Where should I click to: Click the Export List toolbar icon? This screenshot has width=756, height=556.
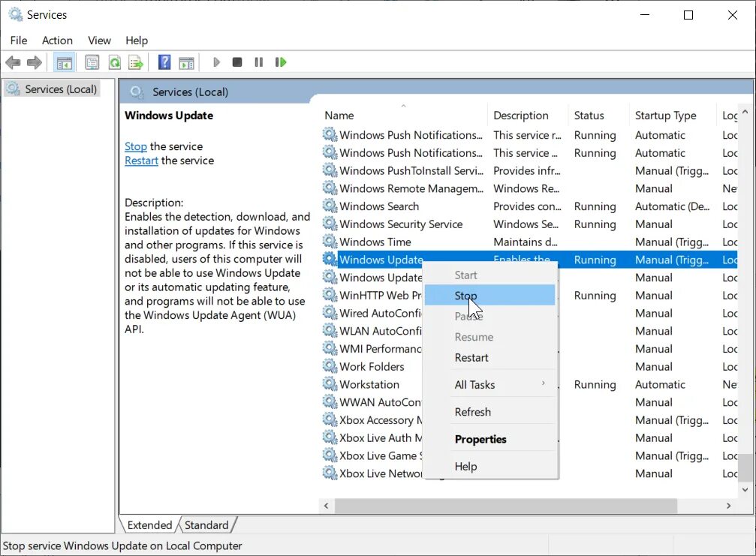[136, 62]
